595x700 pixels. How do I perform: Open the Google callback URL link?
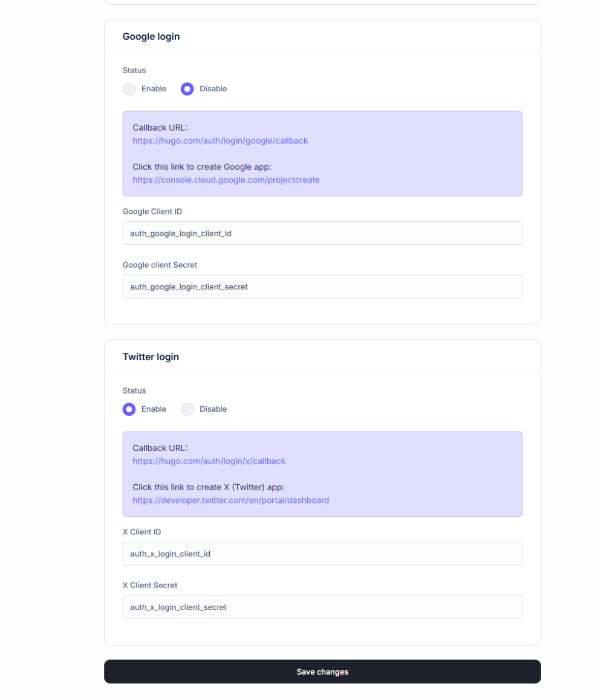pos(220,141)
